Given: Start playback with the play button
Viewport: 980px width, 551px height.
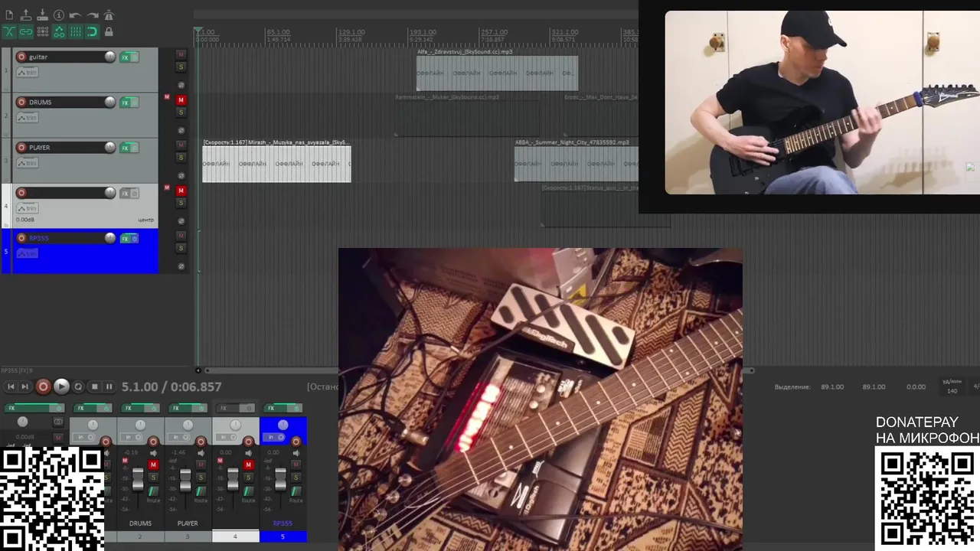Looking at the screenshot, I should click(61, 386).
